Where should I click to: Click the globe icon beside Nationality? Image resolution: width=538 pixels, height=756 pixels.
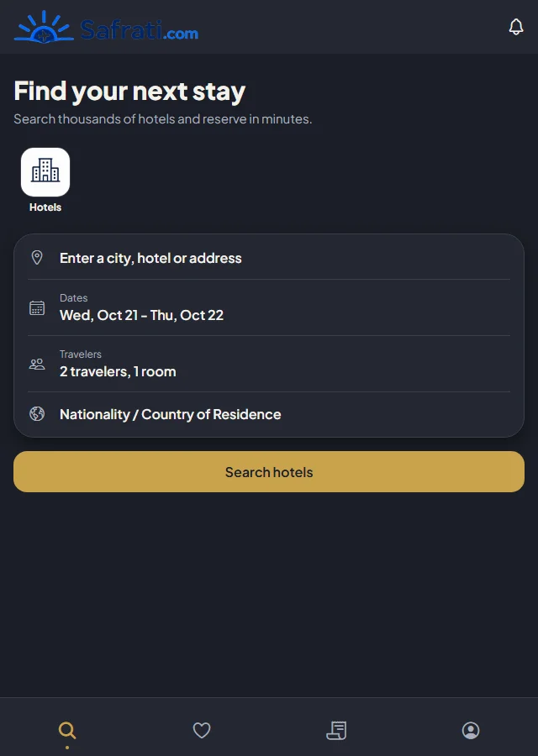[x=37, y=413]
